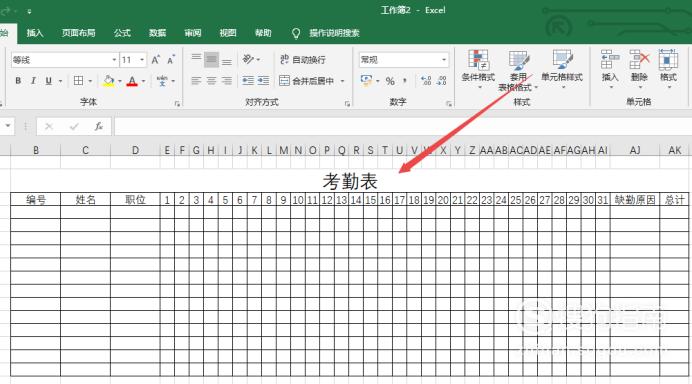Open 格式 format cells icon
The width and height of the screenshot is (692, 384).
(668, 68)
